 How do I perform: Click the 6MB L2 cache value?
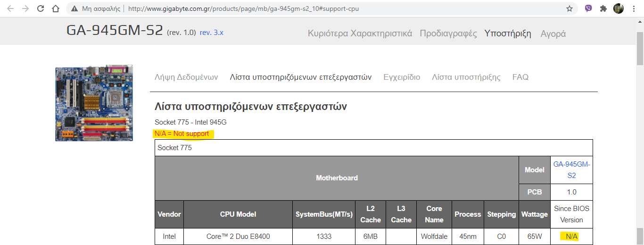(x=371, y=236)
